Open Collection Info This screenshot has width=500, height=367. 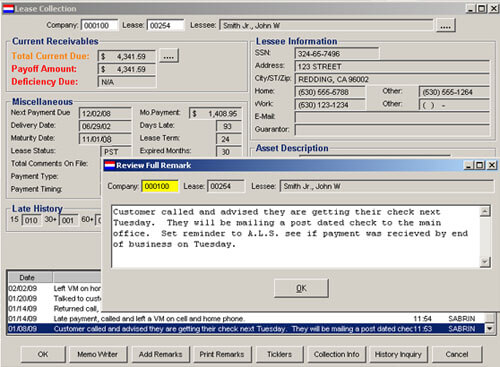pos(336,354)
